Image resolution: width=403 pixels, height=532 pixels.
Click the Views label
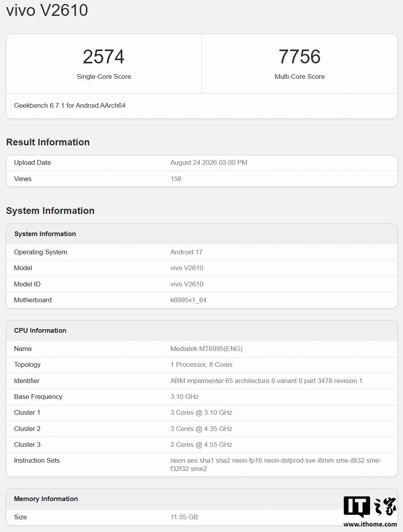23,179
